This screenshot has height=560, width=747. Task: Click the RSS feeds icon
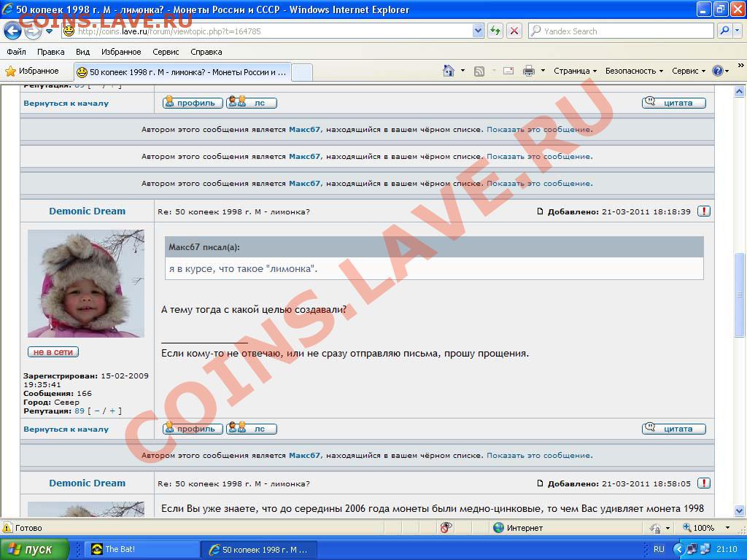coord(479,71)
